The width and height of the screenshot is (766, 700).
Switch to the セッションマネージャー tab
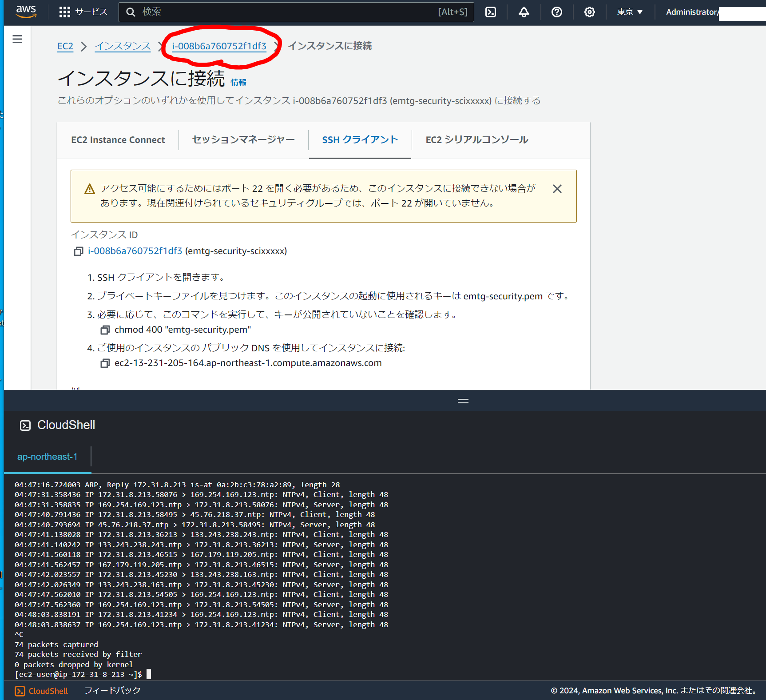tap(243, 140)
